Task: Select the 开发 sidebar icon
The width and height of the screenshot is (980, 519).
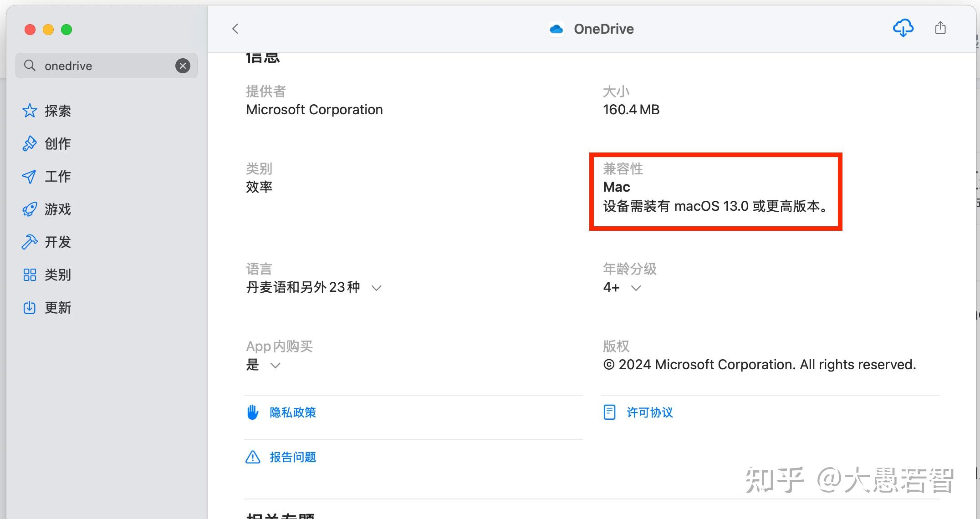Action: coord(57,242)
